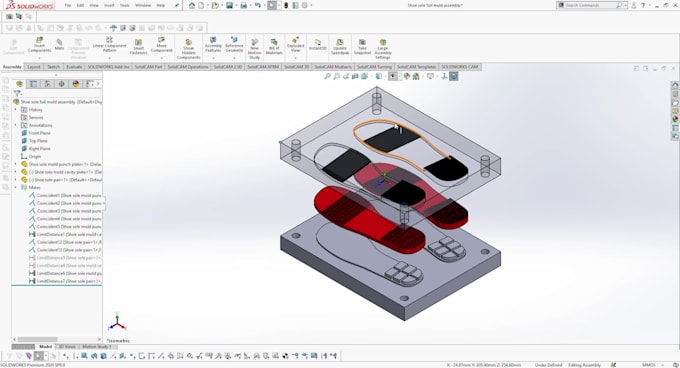Open Bill of Materials tool
Viewport: 680px width, 368px height.
[274, 47]
